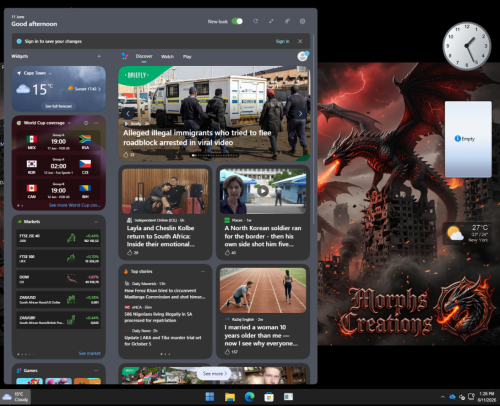Open Top stories card more options

pyautogui.click(x=203, y=271)
